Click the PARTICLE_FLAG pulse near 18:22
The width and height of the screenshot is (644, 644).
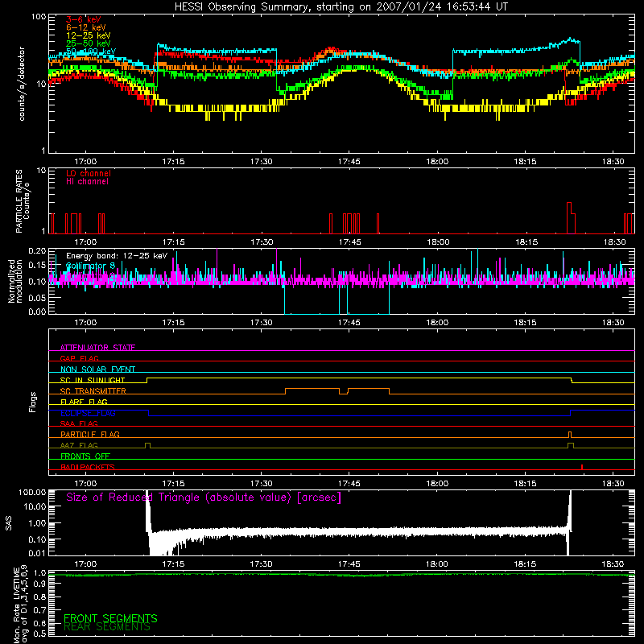[x=570, y=435]
